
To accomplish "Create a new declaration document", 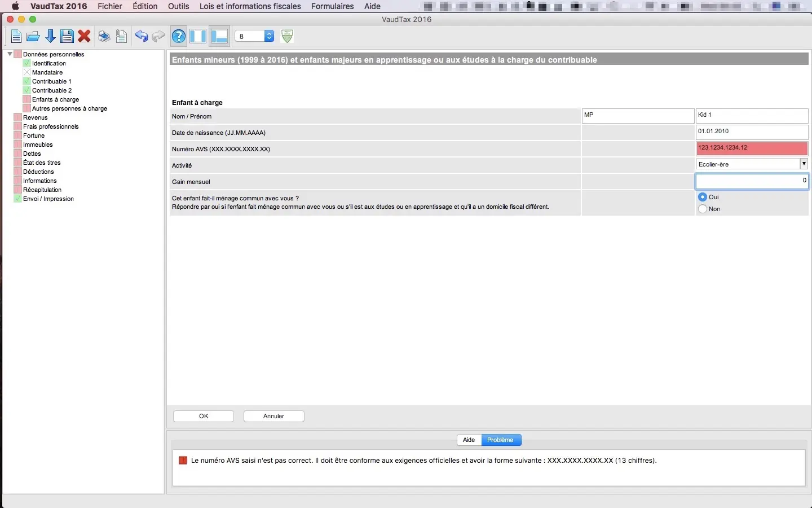I will (16, 37).
